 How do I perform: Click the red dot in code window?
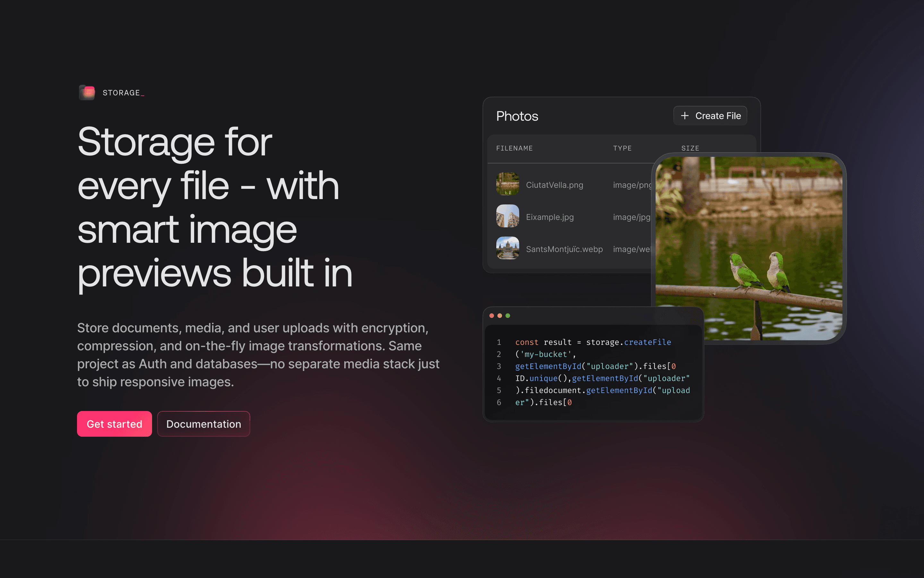[492, 315]
